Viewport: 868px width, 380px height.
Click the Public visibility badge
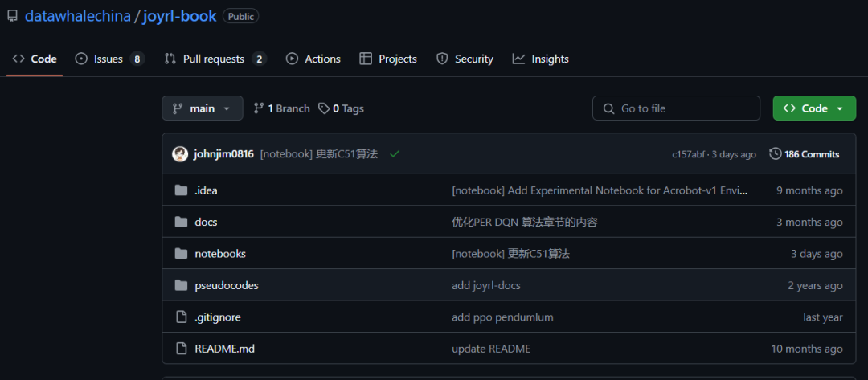[x=241, y=17]
